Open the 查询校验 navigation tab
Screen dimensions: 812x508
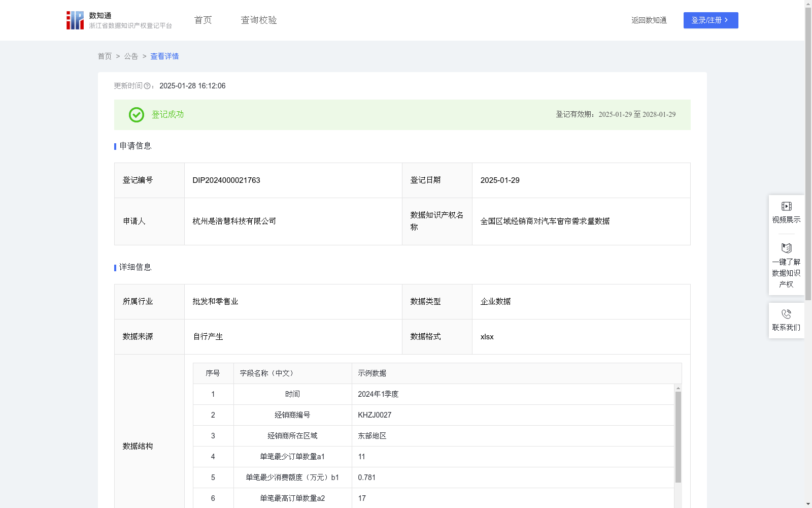click(259, 20)
